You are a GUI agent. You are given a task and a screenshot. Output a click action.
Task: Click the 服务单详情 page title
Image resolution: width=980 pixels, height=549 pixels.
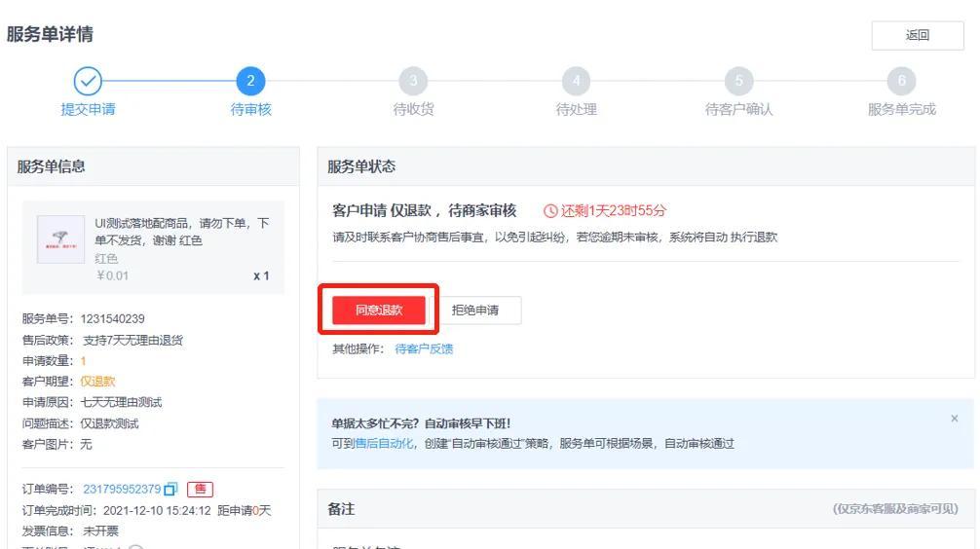point(50,34)
